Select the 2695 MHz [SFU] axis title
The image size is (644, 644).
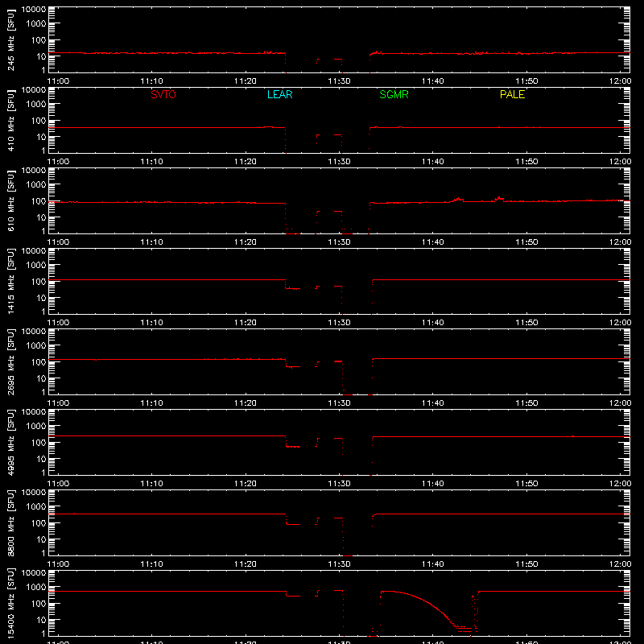point(11,361)
